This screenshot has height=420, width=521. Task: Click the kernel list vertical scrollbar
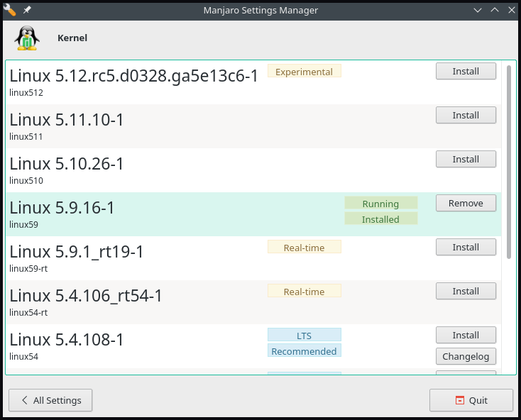pos(509,162)
